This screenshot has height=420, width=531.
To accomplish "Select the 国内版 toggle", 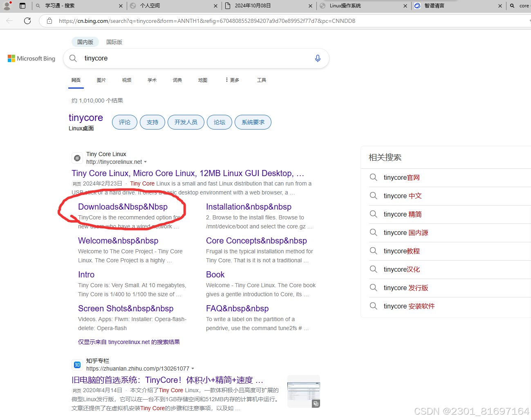I will (x=85, y=42).
